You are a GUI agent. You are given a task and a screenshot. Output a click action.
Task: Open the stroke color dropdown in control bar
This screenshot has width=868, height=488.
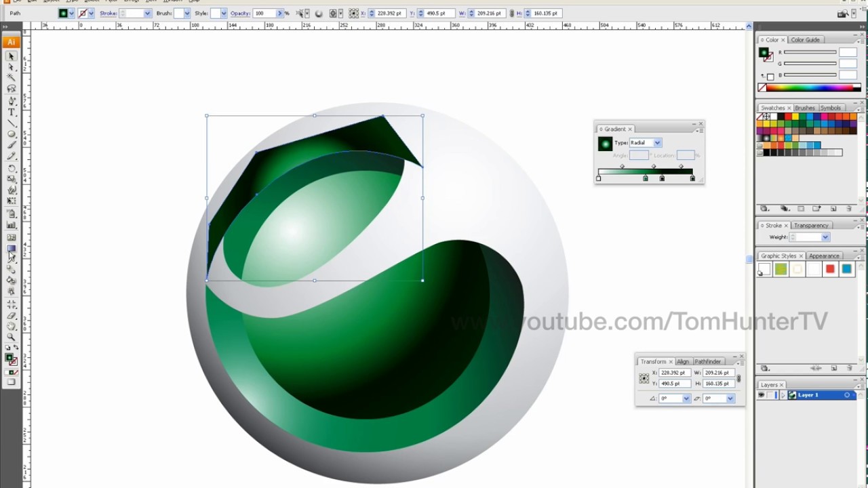tap(90, 14)
